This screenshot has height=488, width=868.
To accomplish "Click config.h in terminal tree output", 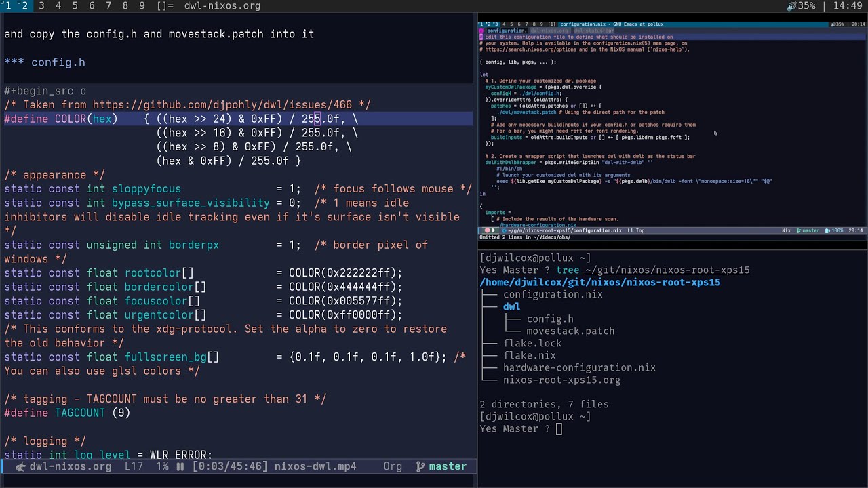I will pyautogui.click(x=550, y=319).
